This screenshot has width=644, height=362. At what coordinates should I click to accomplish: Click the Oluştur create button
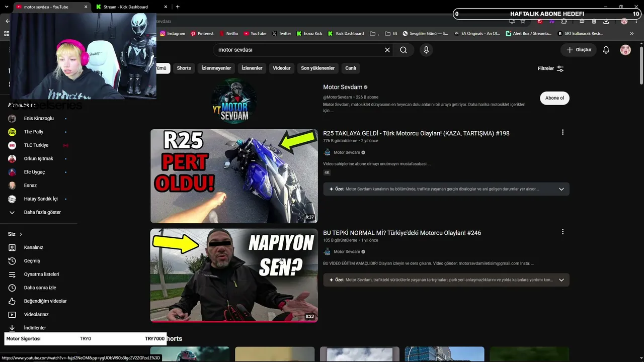[x=579, y=50]
